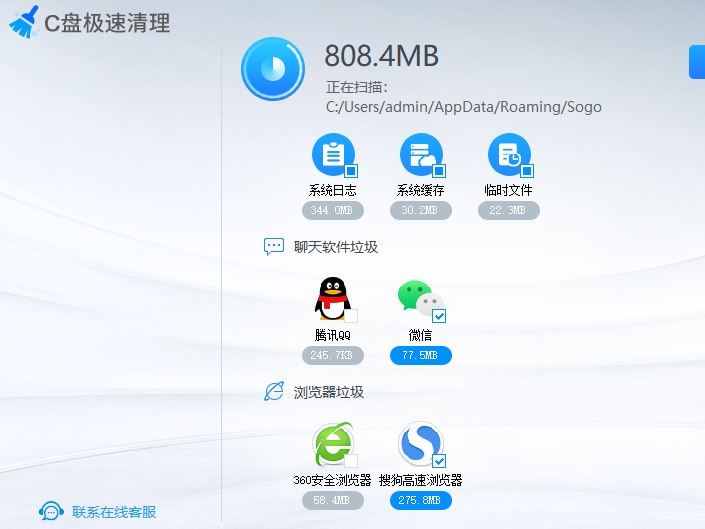Select the 系统日志 clipboard icon

click(334, 155)
